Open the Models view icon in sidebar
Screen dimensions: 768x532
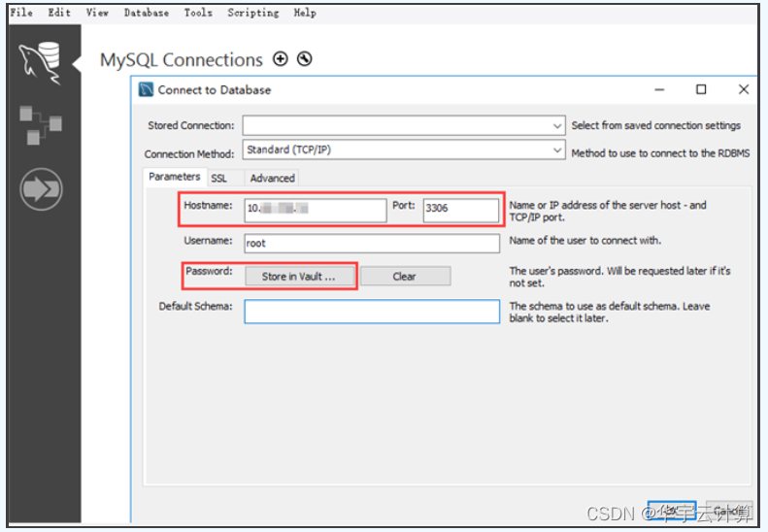tap(41, 125)
